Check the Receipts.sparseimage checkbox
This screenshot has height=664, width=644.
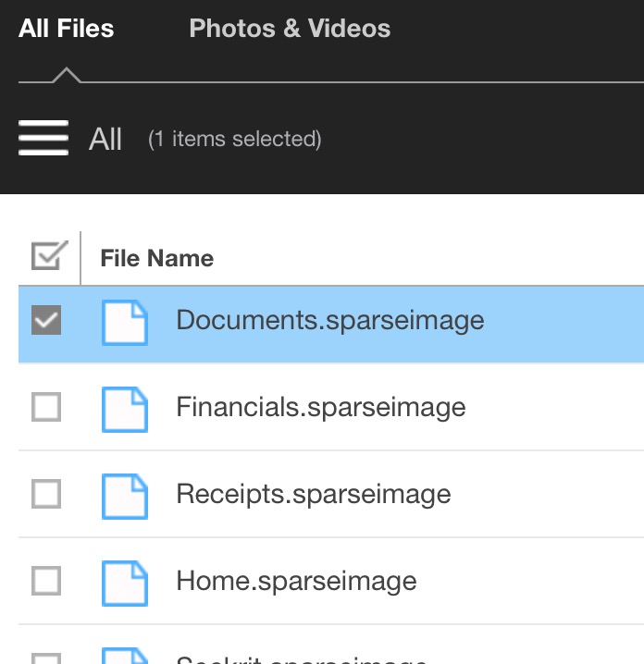point(46,494)
